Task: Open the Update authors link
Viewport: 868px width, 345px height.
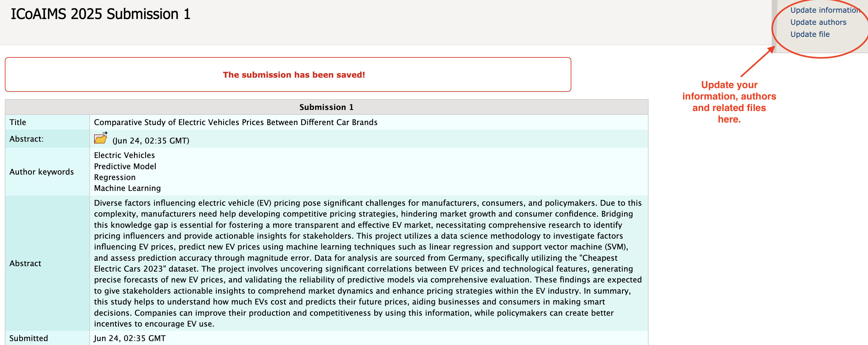Action: (x=818, y=22)
